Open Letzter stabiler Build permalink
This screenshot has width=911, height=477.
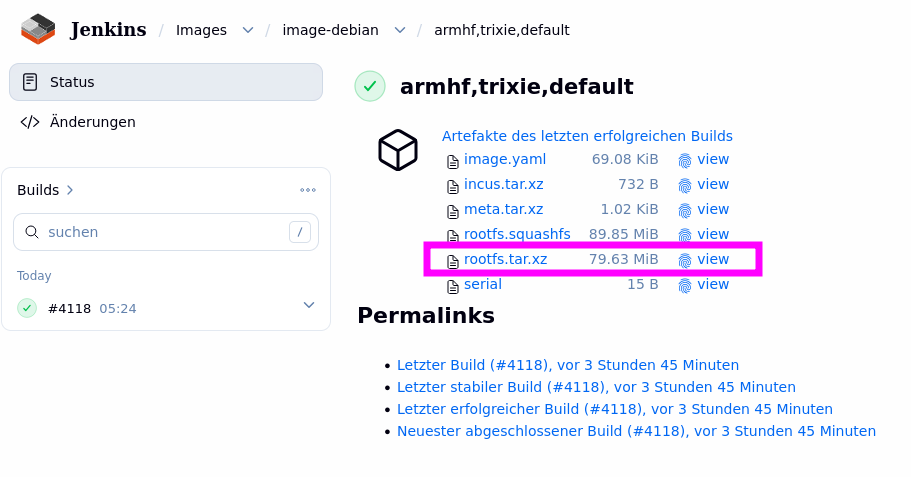(596, 387)
